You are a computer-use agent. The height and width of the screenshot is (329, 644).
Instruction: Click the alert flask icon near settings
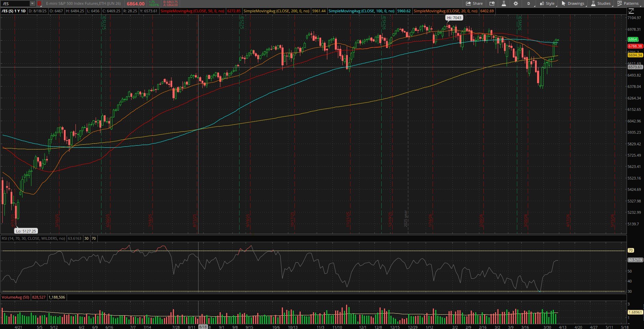pyautogui.click(x=503, y=4)
